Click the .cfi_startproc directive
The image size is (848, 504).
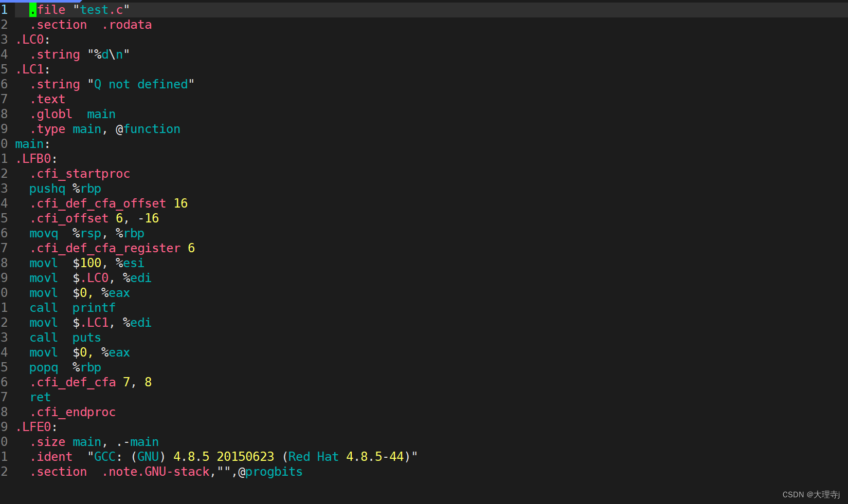[x=80, y=174]
